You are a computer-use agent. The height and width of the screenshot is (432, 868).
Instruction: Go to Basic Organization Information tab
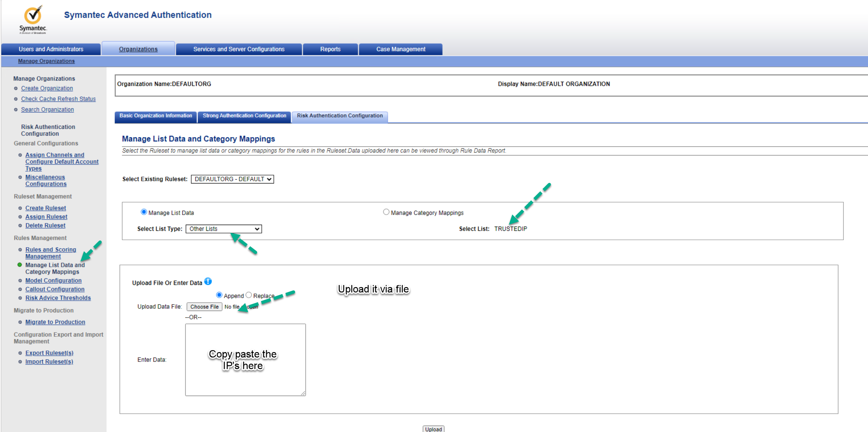click(x=155, y=116)
